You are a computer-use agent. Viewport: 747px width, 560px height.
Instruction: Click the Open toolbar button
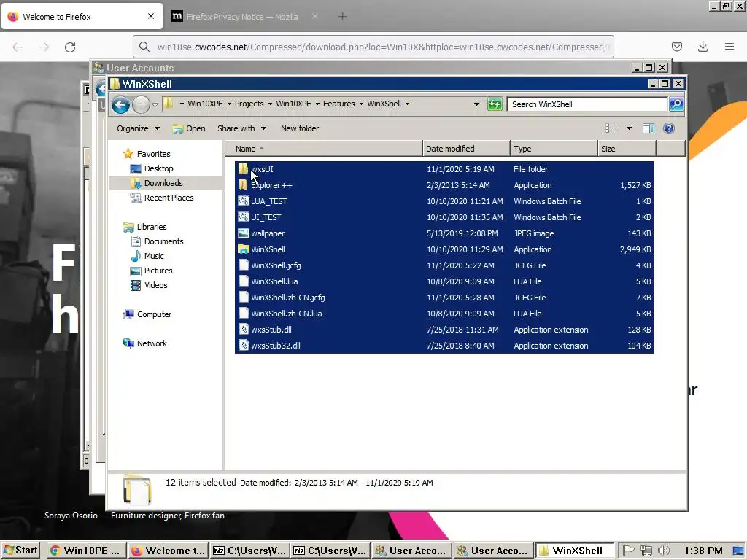189,128
